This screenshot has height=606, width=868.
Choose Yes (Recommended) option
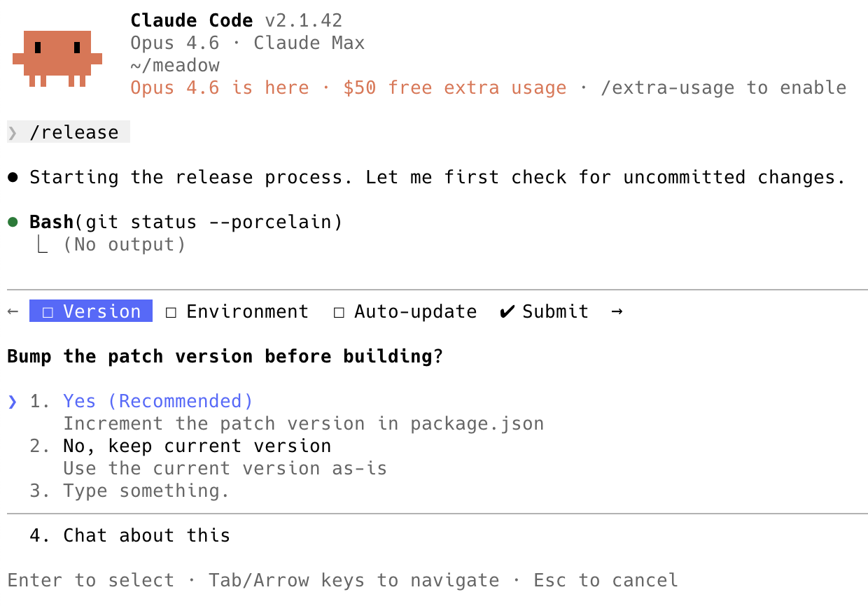(157, 402)
